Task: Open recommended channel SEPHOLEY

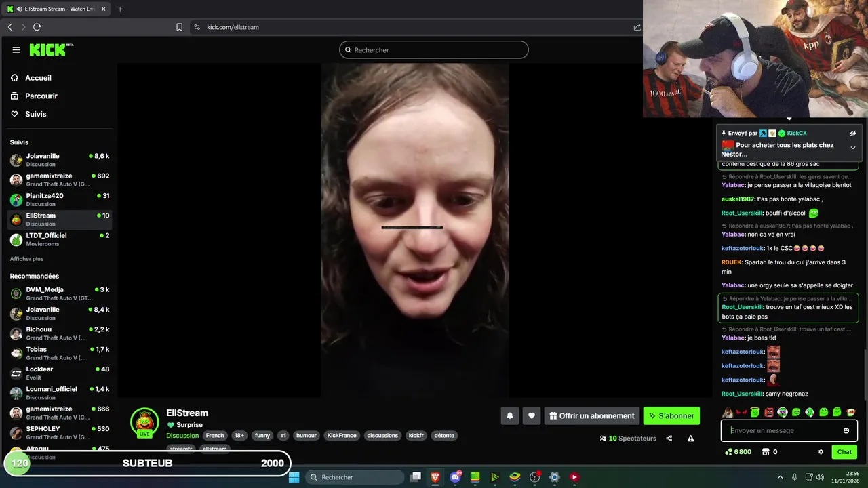Action: [60, 432]
